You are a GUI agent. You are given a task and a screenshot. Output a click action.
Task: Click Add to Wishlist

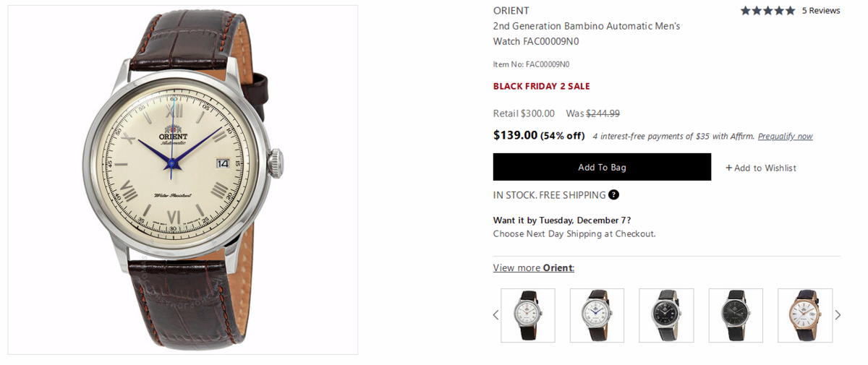pos(761,168)
